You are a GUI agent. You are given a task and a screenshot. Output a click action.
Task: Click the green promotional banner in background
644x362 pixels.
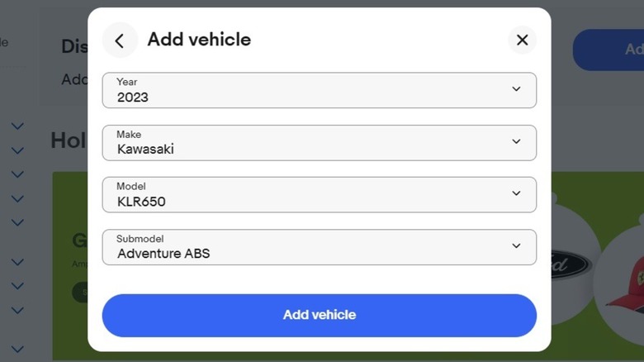[70, 207]
